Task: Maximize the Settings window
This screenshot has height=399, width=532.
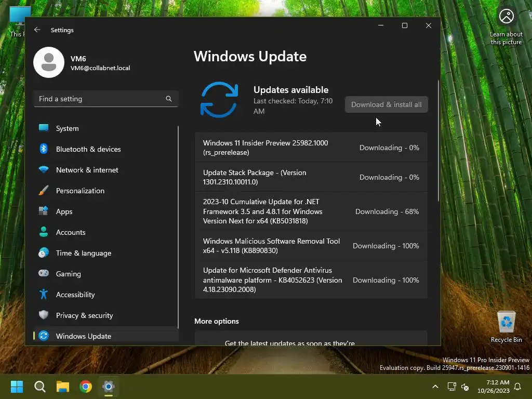Action: point(404,25)
